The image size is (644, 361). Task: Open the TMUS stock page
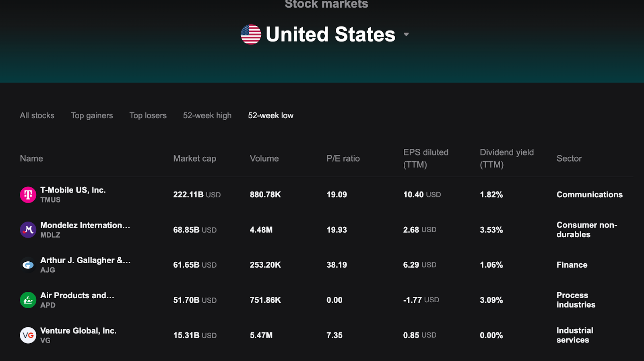[x=73, y=190]
